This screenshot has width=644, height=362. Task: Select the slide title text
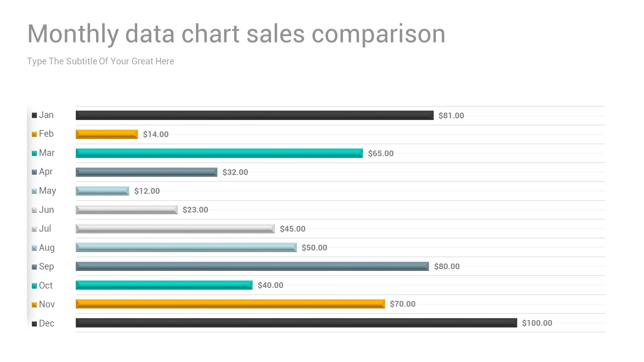pos(236,34)
